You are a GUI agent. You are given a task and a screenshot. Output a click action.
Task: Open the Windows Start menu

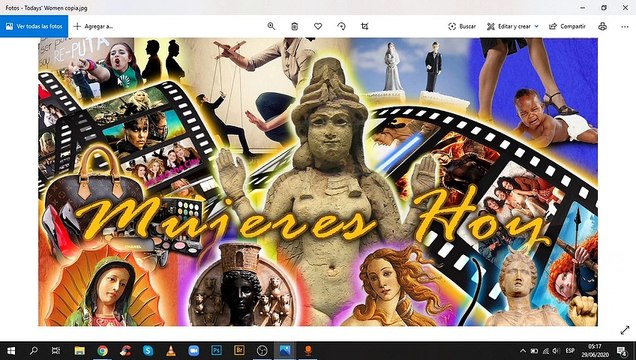coord(11,351)
